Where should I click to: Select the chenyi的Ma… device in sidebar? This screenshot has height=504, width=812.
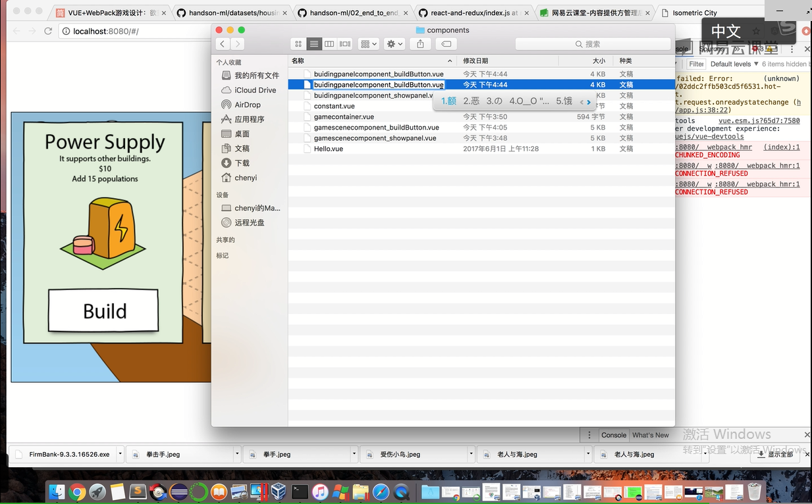[251, 208]
